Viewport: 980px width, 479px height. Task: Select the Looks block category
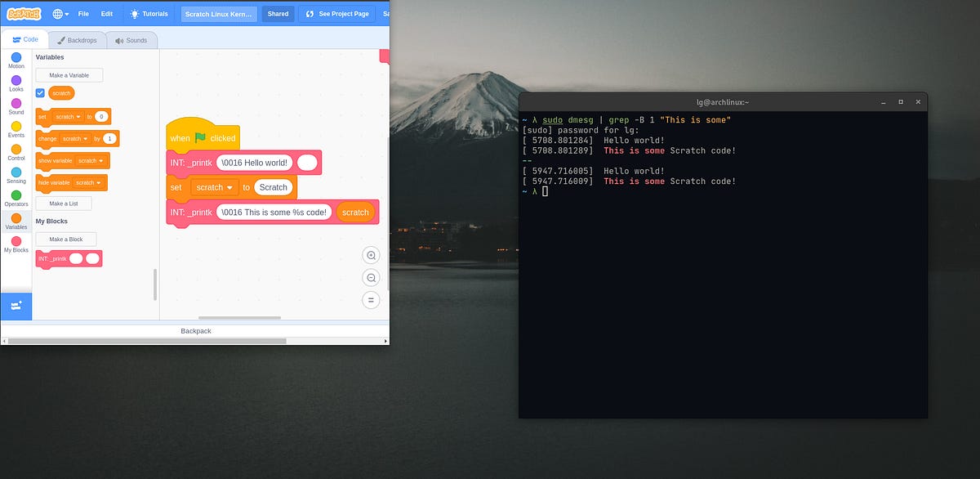[x=16, y=82]
